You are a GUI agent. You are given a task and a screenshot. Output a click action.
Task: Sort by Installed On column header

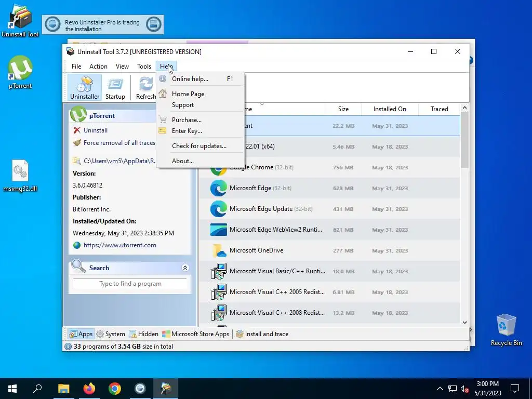pos(390,109)
